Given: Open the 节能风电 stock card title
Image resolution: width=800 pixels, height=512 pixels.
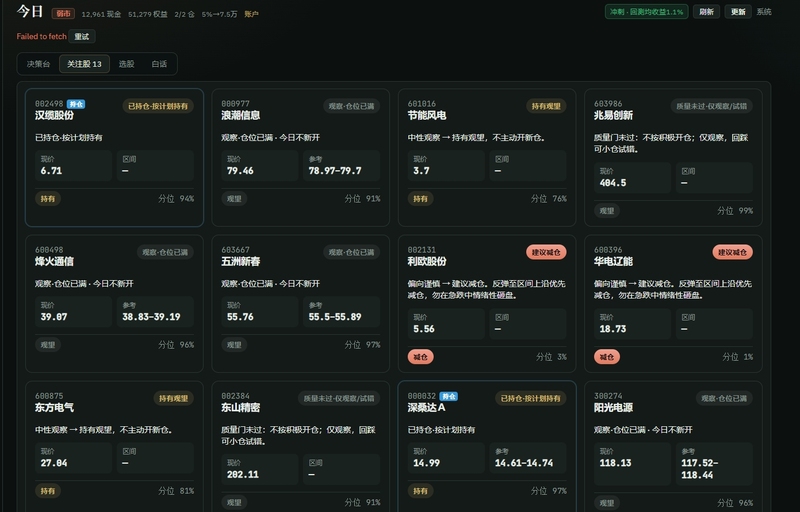Looking at the screenshot, I should [x=427, y=115].
